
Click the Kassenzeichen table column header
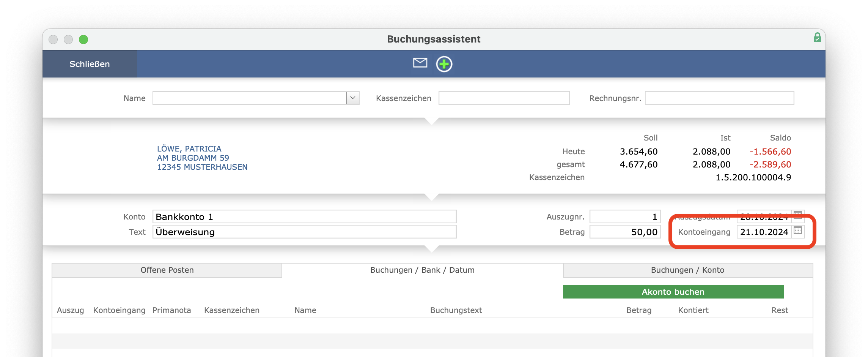(x=232, y=310)
